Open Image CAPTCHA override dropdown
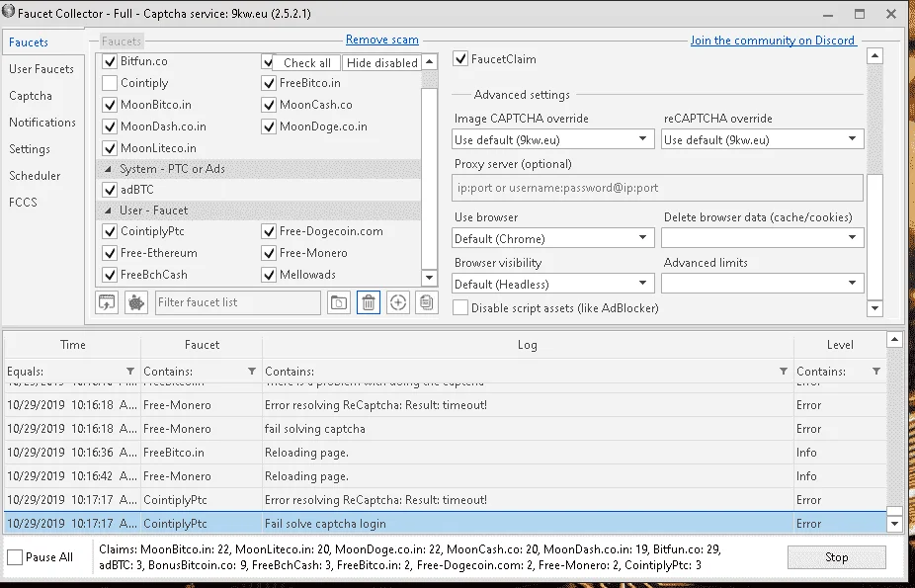The image size is (915, 588). point(552,139)
